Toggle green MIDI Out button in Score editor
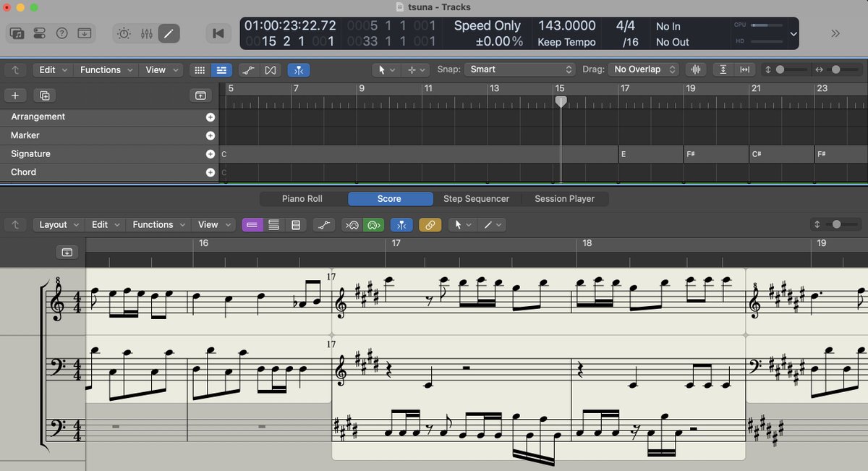868x471 pixels. point(373,225)
